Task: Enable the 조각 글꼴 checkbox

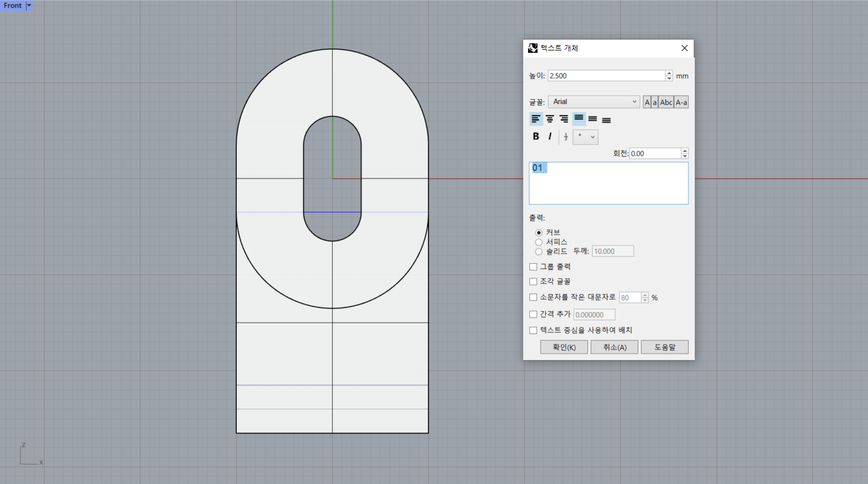Action: (x=533, y=282)
